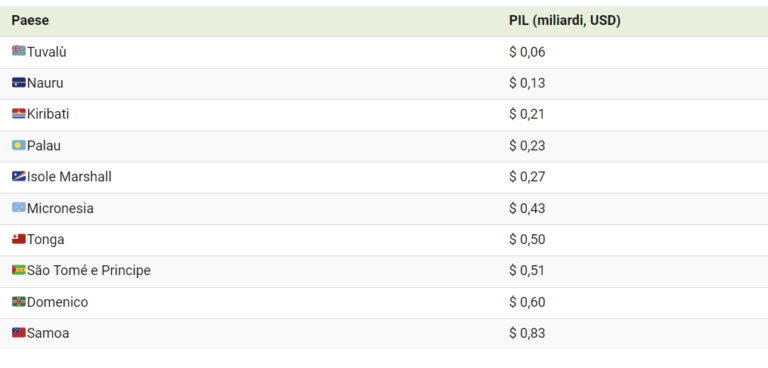Click the $ 0,06 GDP value

coord(527,52)
